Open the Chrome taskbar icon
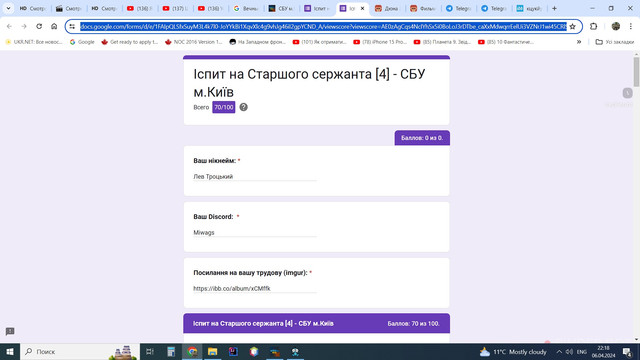The width and height of the screenshot is (640, 360). click(x=192, y=351)
